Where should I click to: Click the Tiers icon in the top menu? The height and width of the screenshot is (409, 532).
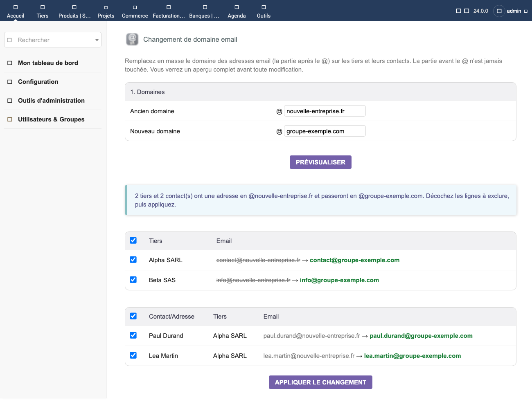click(x=43, y=7)
